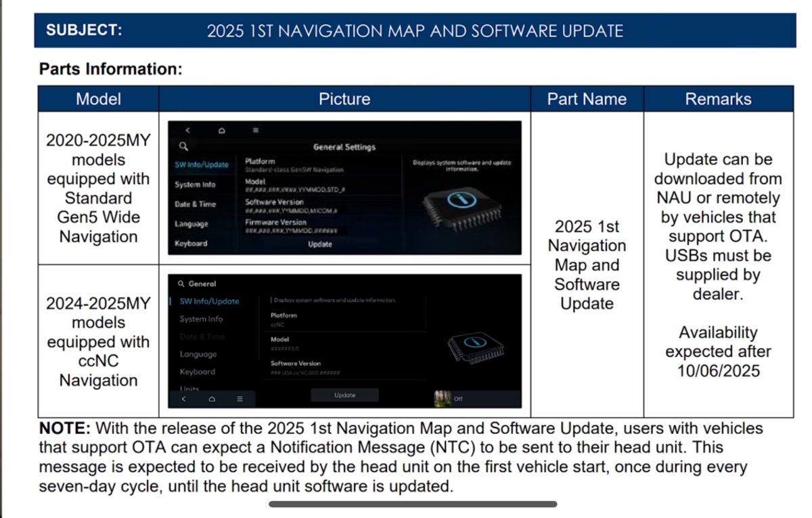Open the hamburger menu in Gen5 screen
Viewport: 812px width, 518px height.
(x=255, y=130)
